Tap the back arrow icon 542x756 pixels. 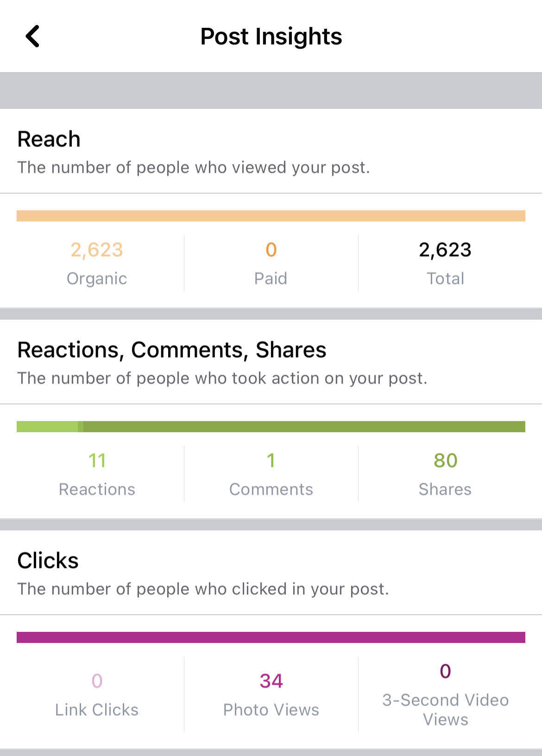(32, 36)
